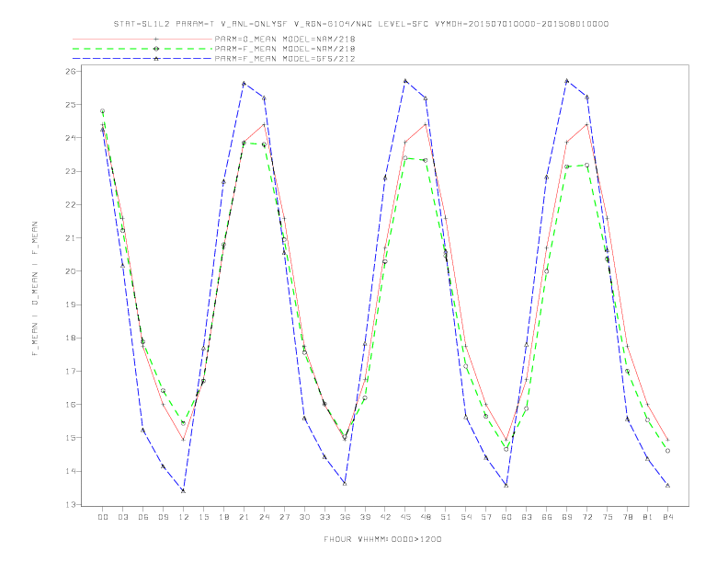Screen dimensions: 728x563
Task: Click y-axis tick label 26
Action: pyautogui.click(x=71, y=71)
